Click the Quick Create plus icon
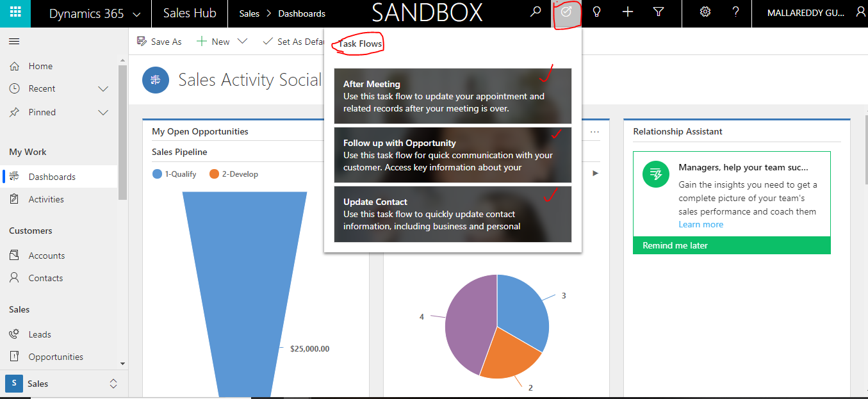 pyautogui.click(x=628, y=12)
